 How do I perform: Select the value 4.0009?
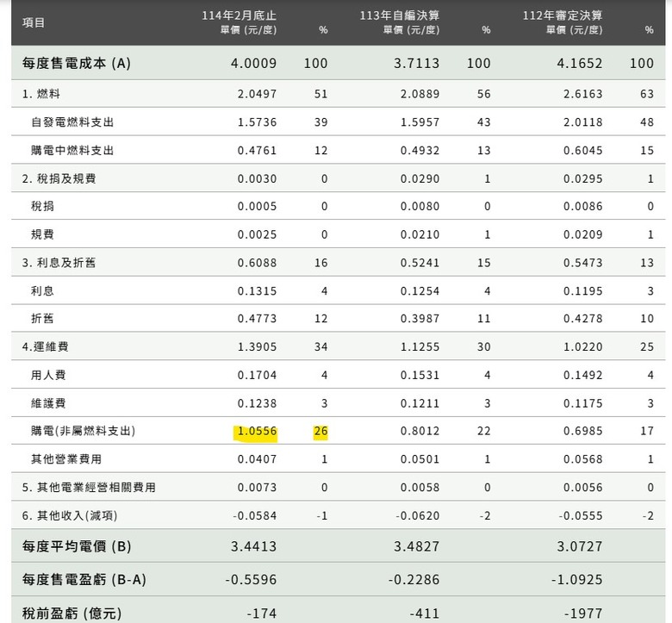coord(253,64)
